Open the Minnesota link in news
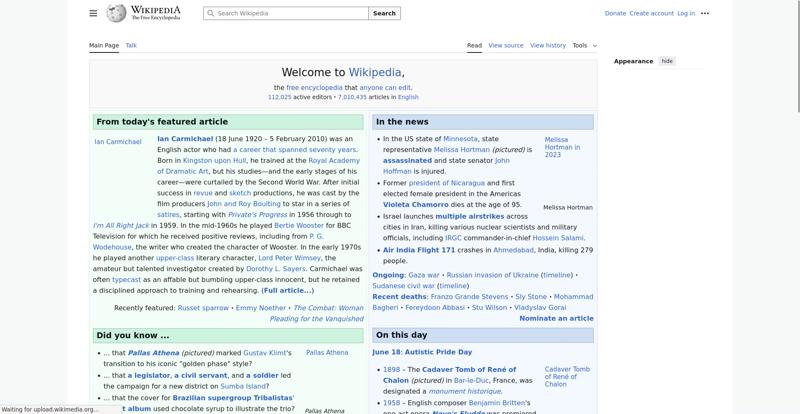The image size is (800, 414). (460, 139)
